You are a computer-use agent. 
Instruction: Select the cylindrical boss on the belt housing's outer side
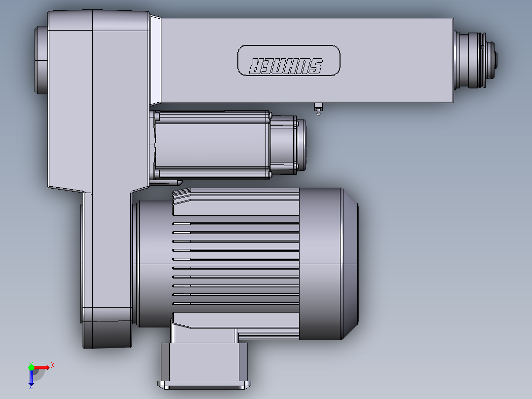coord(41,60)
